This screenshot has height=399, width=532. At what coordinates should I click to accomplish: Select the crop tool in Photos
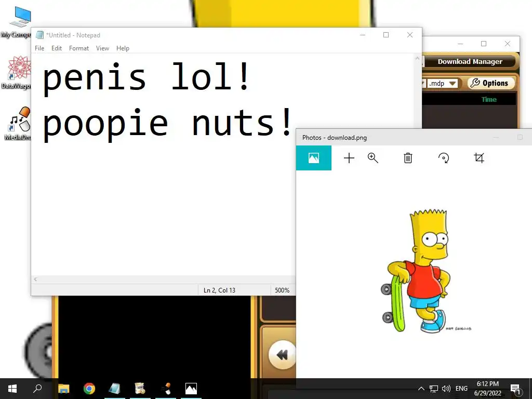point(479,158)
